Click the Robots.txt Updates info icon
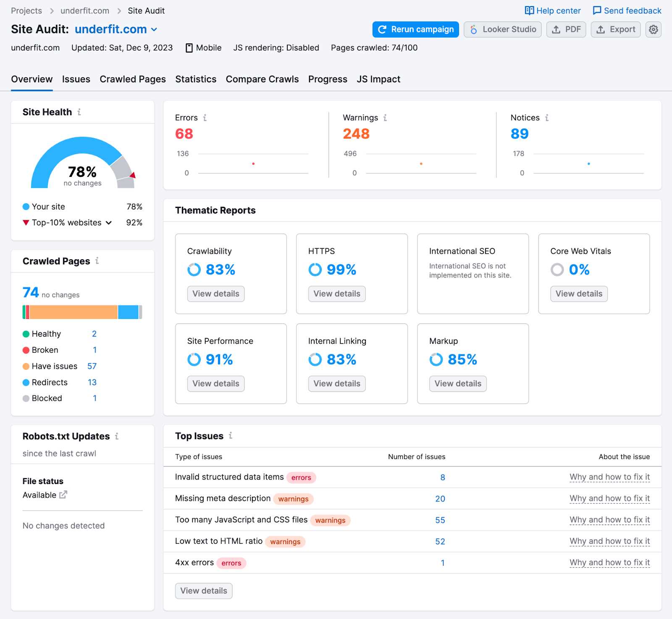672x619 pixels. click(x=117, y=436)
